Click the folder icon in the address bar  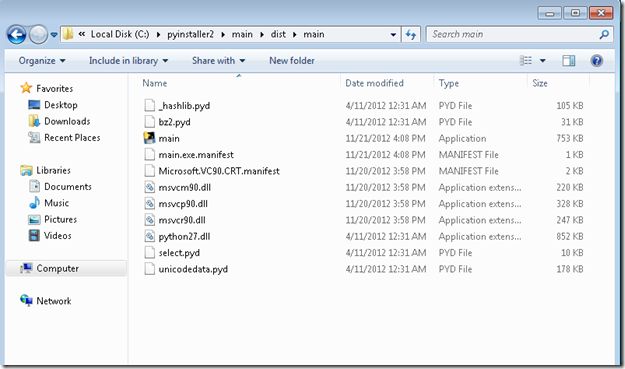pyautogui.click(x=68, y=34)
